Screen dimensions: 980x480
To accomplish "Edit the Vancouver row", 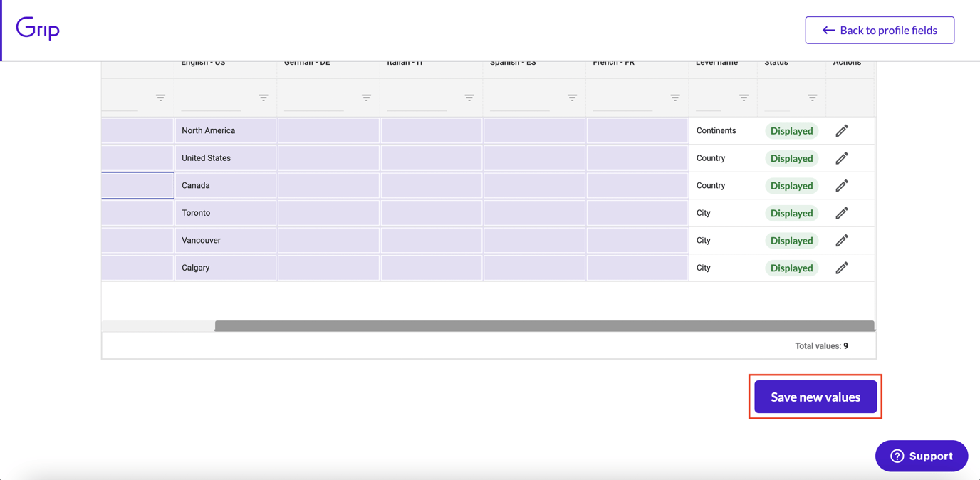I will (x=842, y=241).
